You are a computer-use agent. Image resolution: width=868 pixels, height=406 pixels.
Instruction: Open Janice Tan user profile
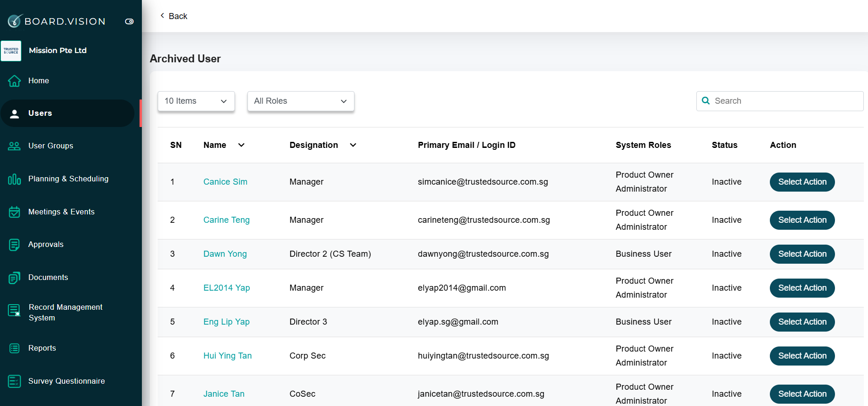(x=224, y=394)
